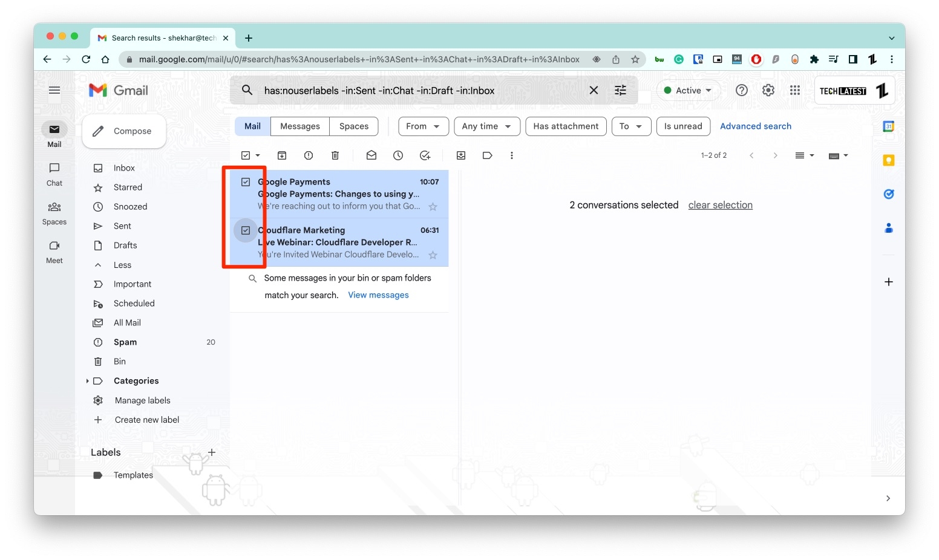This screenshot has width=939, height=560.
Task: Open search options sliders icon
Action: [620, 90]
